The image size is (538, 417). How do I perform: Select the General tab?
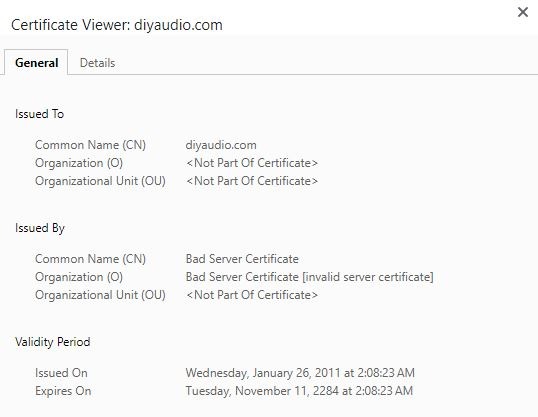click(36, 63)
